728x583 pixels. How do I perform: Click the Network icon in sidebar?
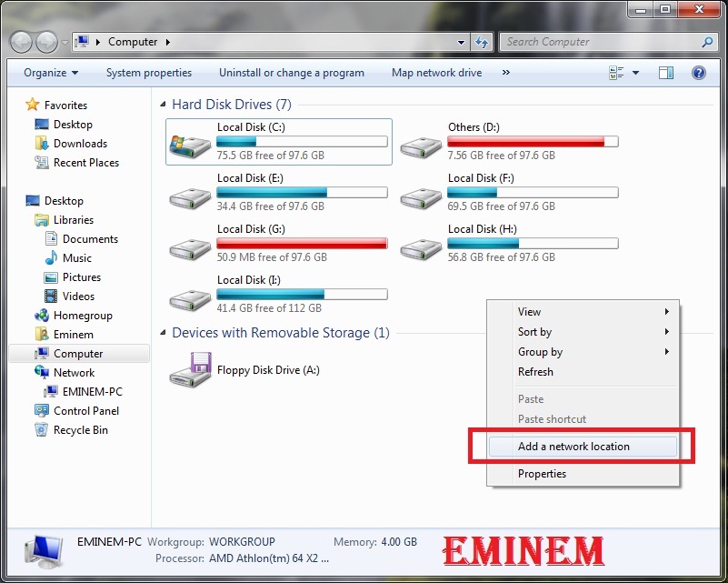(x=41, y=372)
